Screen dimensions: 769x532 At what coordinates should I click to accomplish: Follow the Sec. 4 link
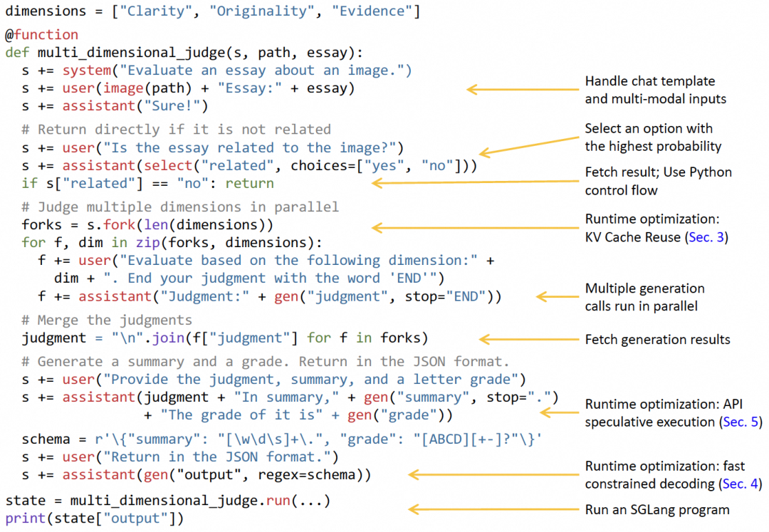pos(741,484)
